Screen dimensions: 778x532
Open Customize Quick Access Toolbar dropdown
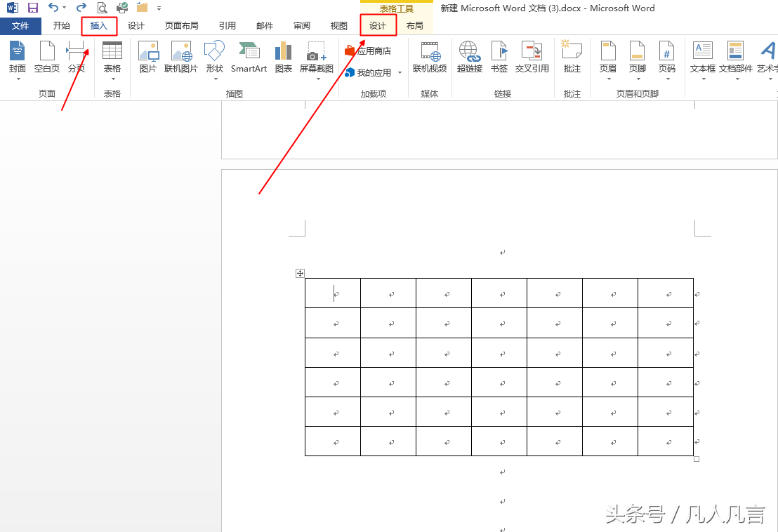point(159,8)
